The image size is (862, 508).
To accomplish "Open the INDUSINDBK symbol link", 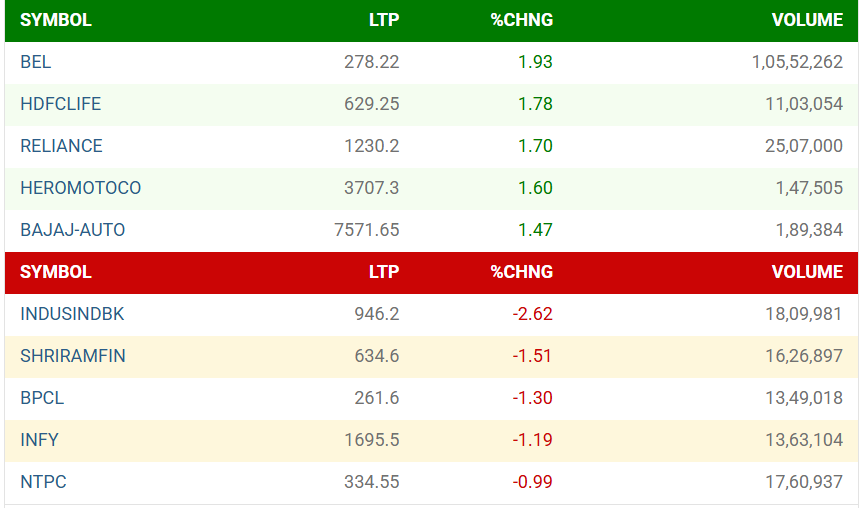I will (72, 314).
